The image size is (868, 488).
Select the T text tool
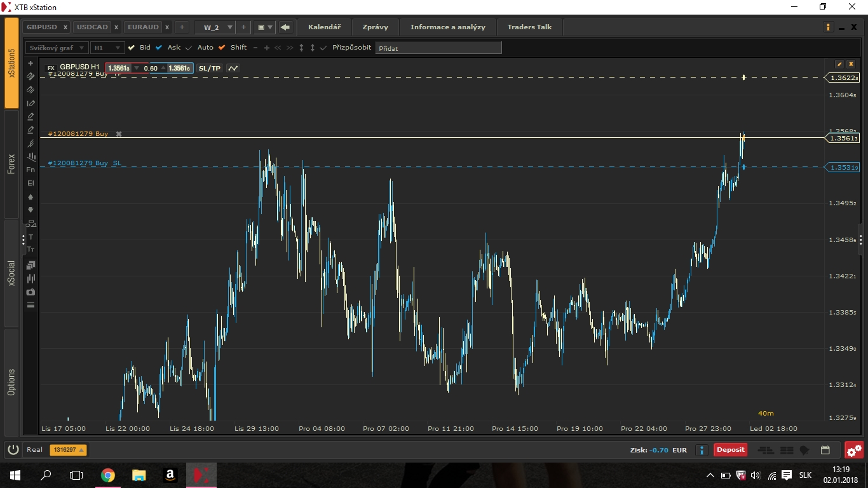pos(31,237)
